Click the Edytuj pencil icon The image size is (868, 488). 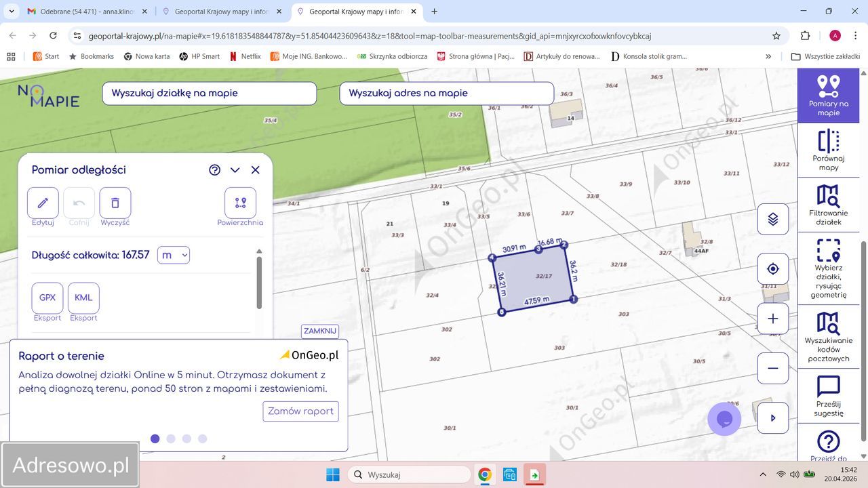(43, 203)
